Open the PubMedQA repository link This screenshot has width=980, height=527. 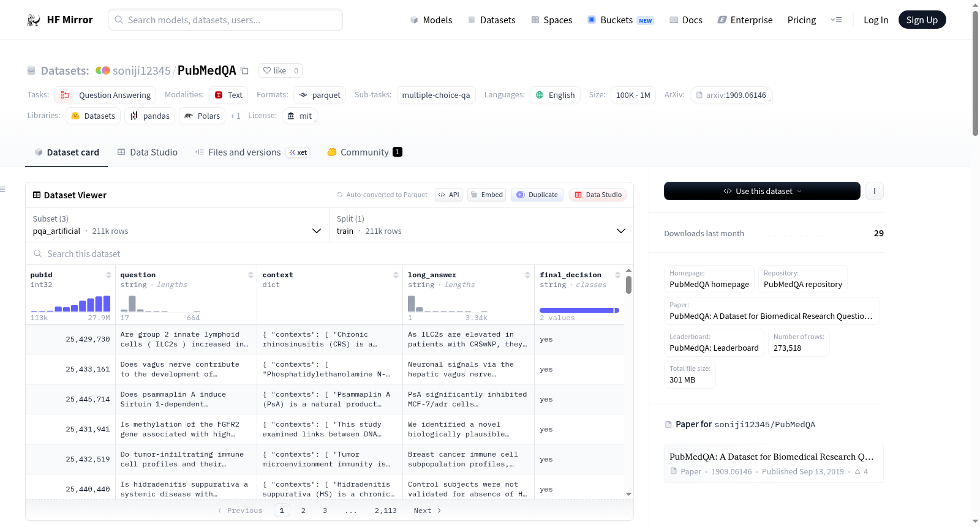click(x=803, y=279)
